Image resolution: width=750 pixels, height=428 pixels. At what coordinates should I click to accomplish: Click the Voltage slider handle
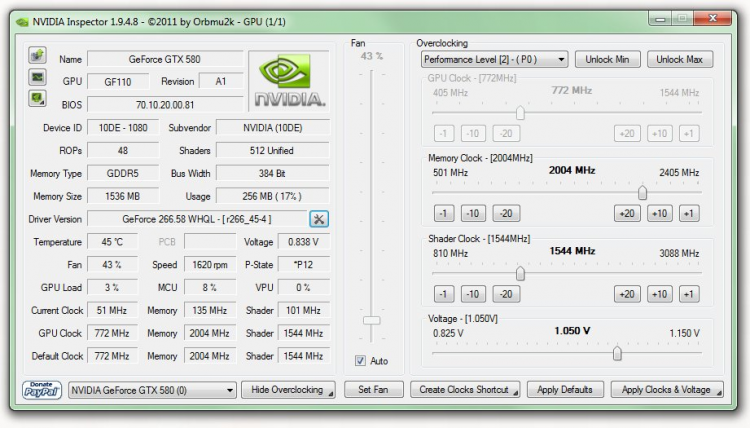[x=618, y=353]
